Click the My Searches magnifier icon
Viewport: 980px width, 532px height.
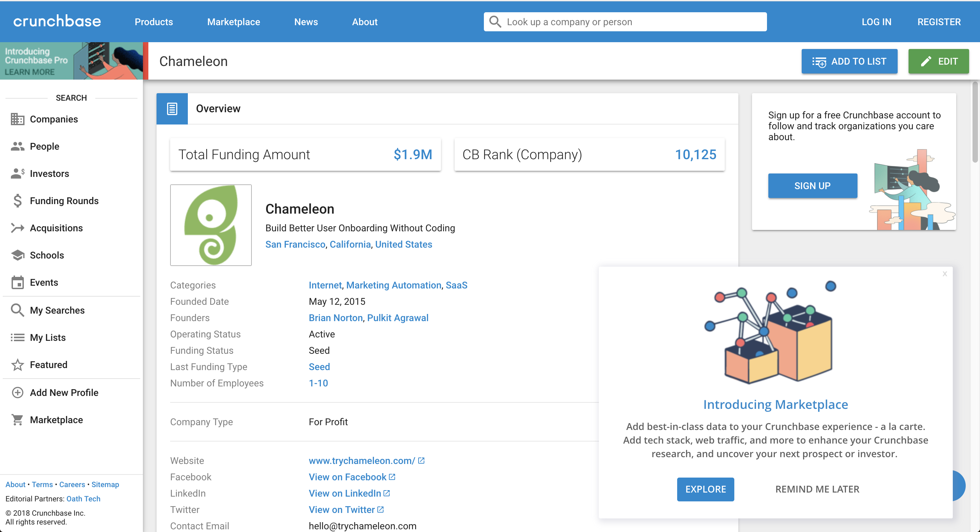17,310
